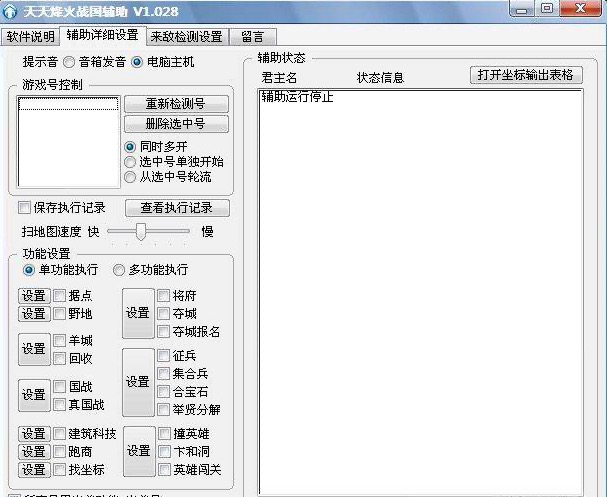Select the 辅助详细设置 tab
This screenshot has height=497, width=607.
coord(103,35)
